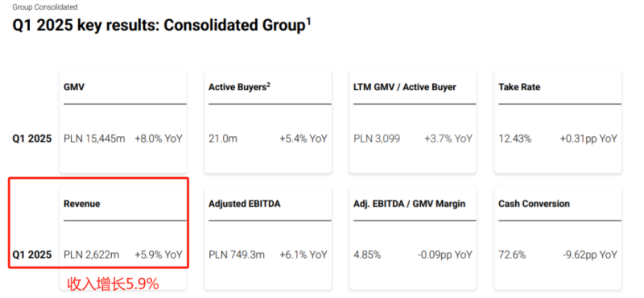
Task: Select the PLN 15,445m GMV value
Action: tap(94, 139)
